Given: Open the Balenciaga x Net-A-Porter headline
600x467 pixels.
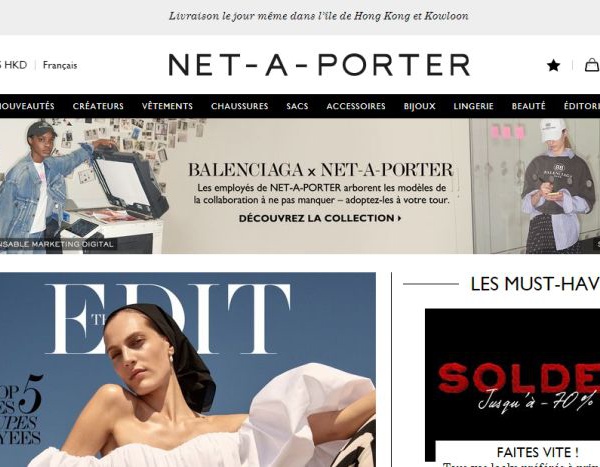Looking at the screenshot, I should 320,170.
